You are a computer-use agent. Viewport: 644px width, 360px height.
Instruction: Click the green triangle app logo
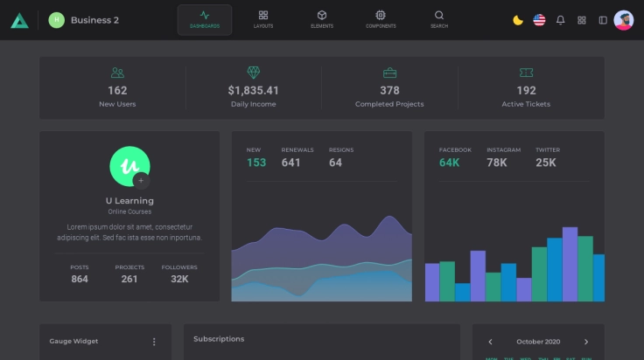tap(19, 20)
